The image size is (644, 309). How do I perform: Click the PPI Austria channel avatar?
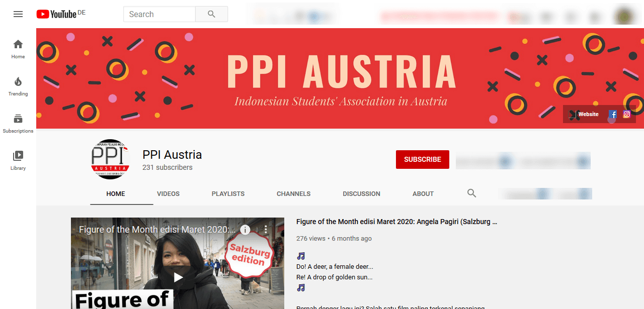coord(111,159)
